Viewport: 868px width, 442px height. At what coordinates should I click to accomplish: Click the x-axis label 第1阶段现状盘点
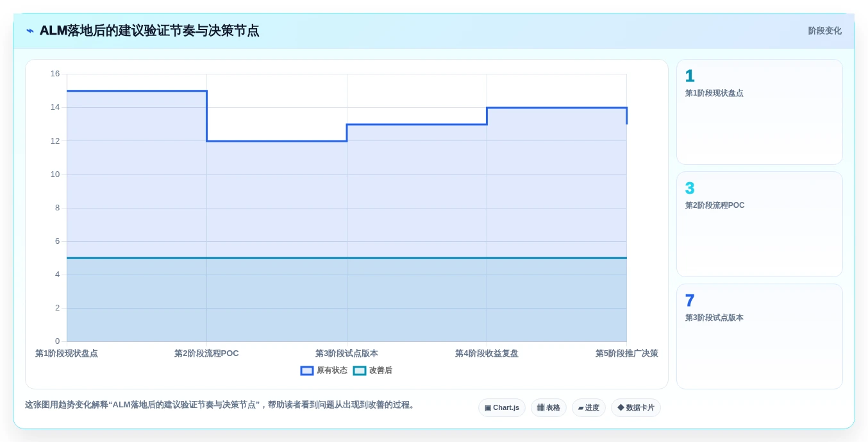tap(67, 353)
